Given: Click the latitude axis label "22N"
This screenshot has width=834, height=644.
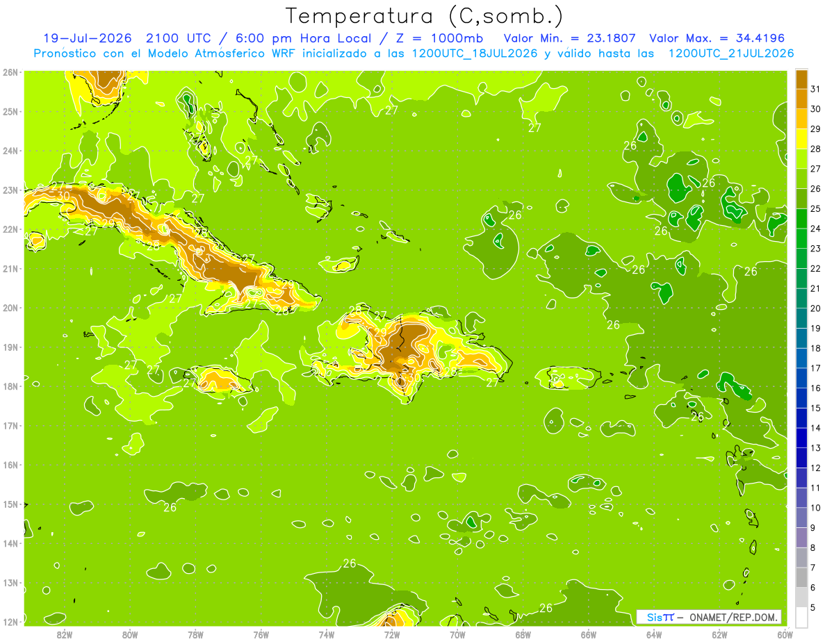Looking at the screenshot, I should tap(10, 229).
